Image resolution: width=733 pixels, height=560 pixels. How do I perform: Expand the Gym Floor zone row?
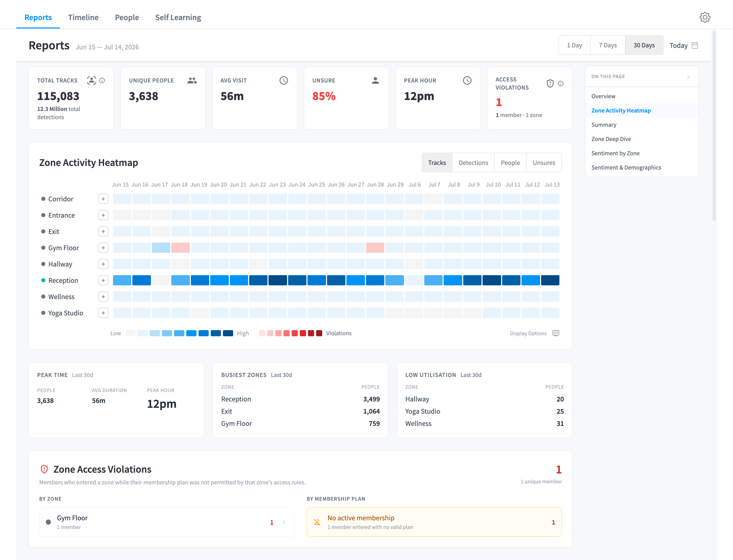point(103,248)
